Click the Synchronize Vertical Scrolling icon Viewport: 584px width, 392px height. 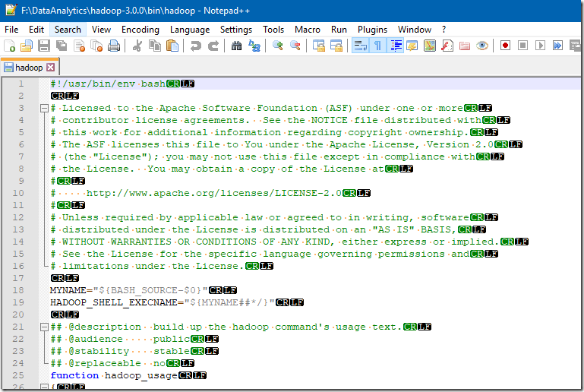[x=318, y=46]
